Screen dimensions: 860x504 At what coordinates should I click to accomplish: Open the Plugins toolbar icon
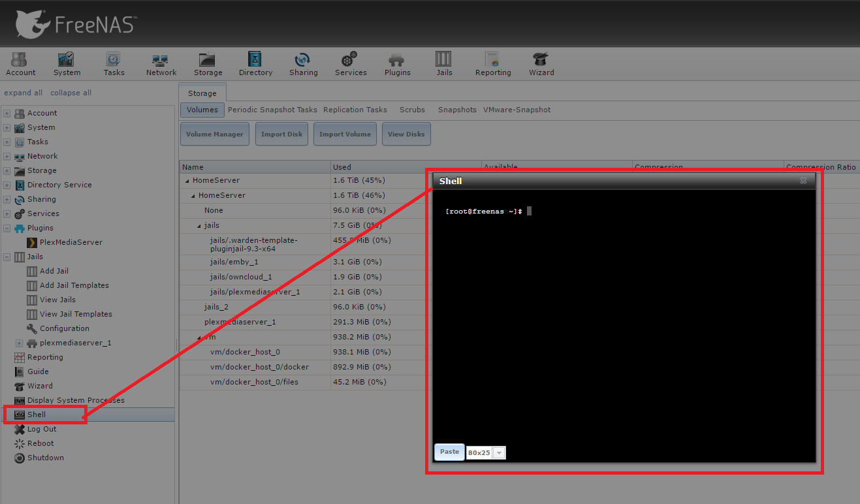pos(397,64)
